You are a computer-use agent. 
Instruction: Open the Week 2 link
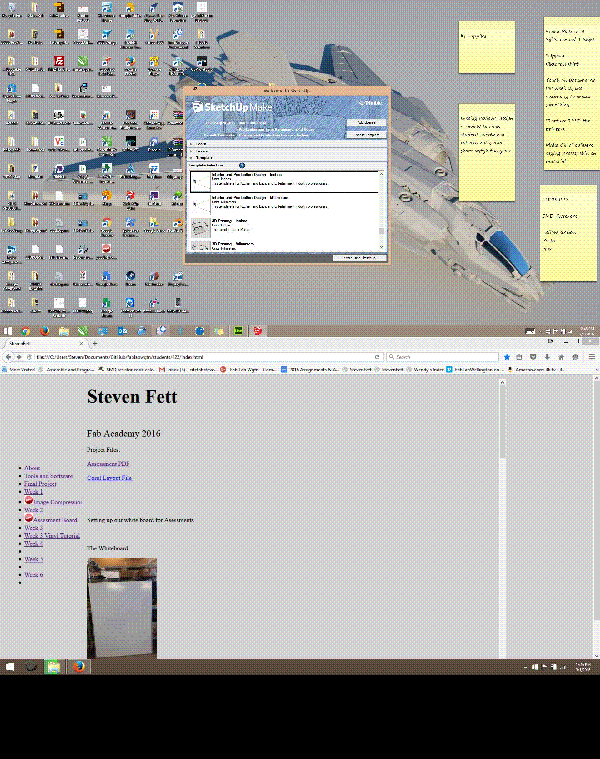(33, 510)
